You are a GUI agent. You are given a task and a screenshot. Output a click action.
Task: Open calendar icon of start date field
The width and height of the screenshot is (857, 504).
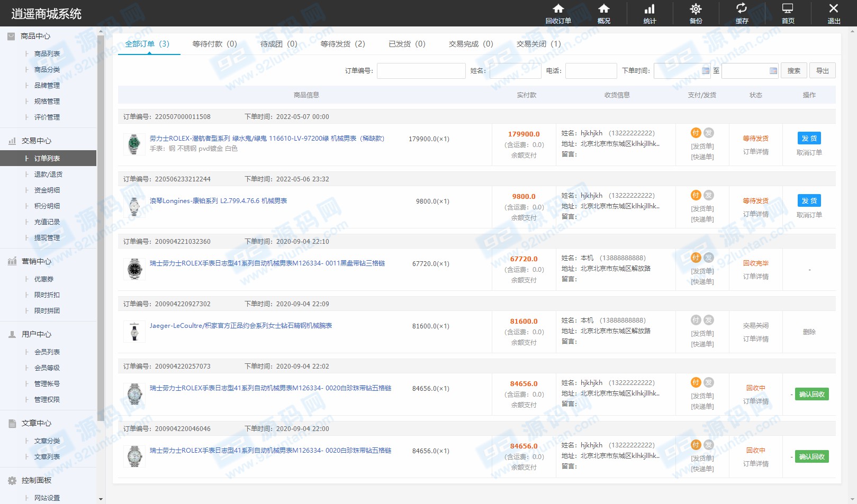[x=705, y=71]
